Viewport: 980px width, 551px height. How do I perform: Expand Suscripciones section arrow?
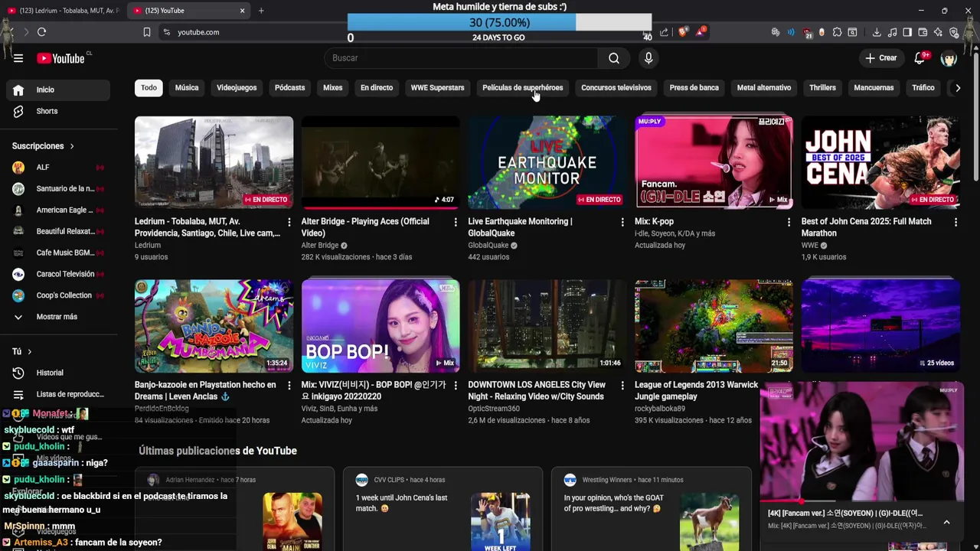pyautogui.click(x=72, y=146)
